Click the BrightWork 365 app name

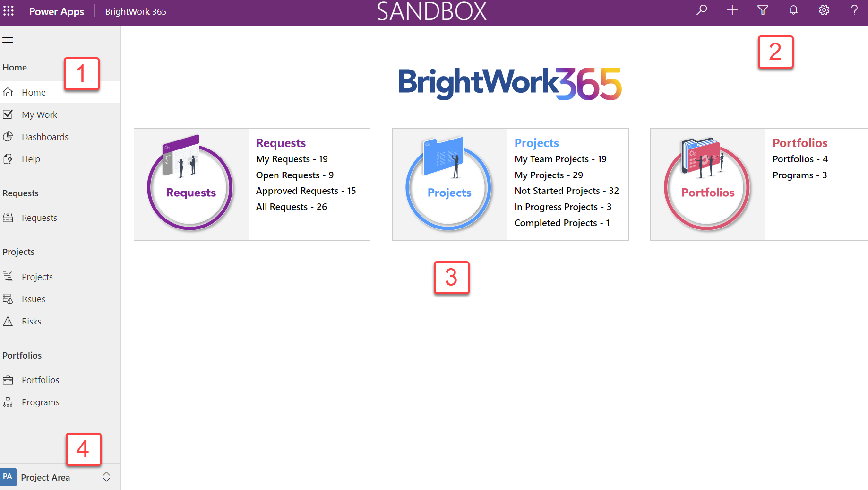136,11
